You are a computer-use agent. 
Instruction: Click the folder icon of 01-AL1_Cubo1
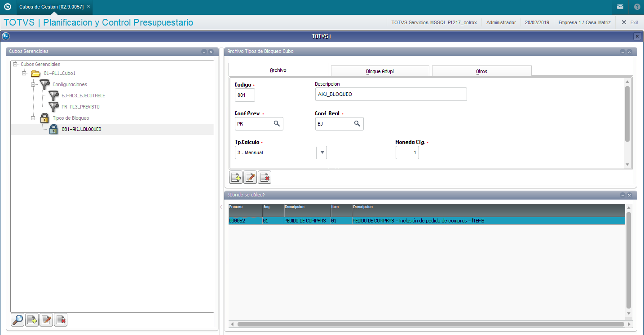pos(35,73)
